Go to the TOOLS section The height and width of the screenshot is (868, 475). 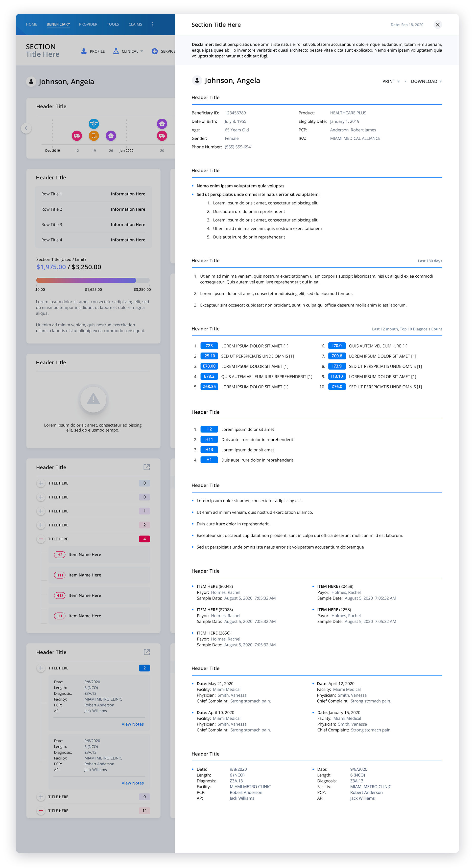tap(113, 24)
